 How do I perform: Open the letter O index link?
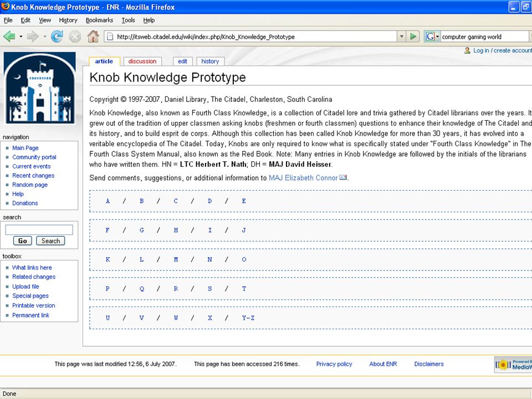[244, 259]
